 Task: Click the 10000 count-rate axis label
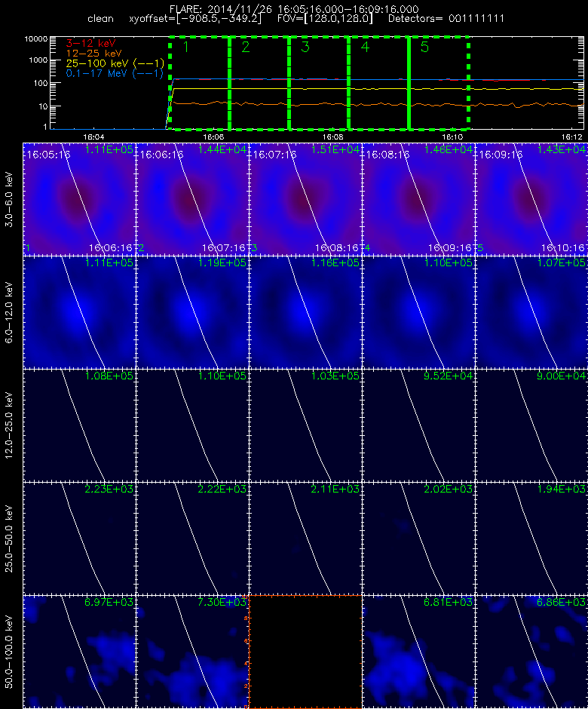click(36, 39)
